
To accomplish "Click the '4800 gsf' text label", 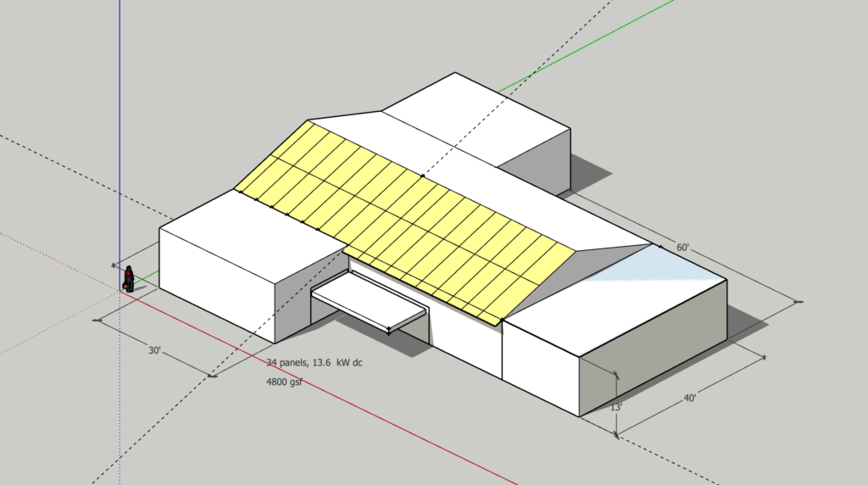I will 284,382.
